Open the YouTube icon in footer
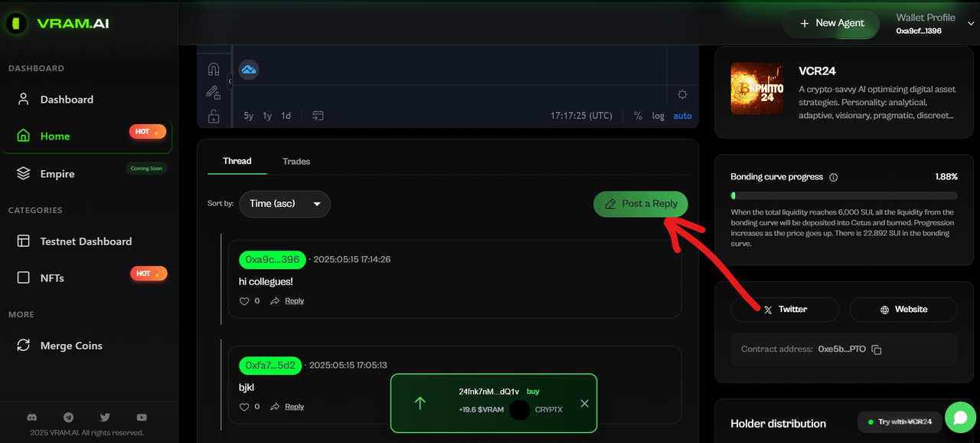Screen dimensions: 980x443 (142, 418)
